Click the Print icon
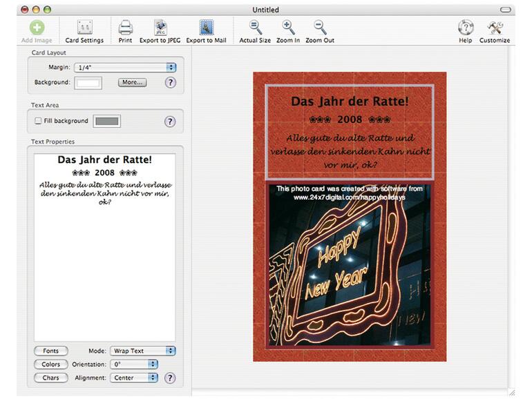Image resolution: width=532 pixels, height=399 pixels. pos(125,28)
